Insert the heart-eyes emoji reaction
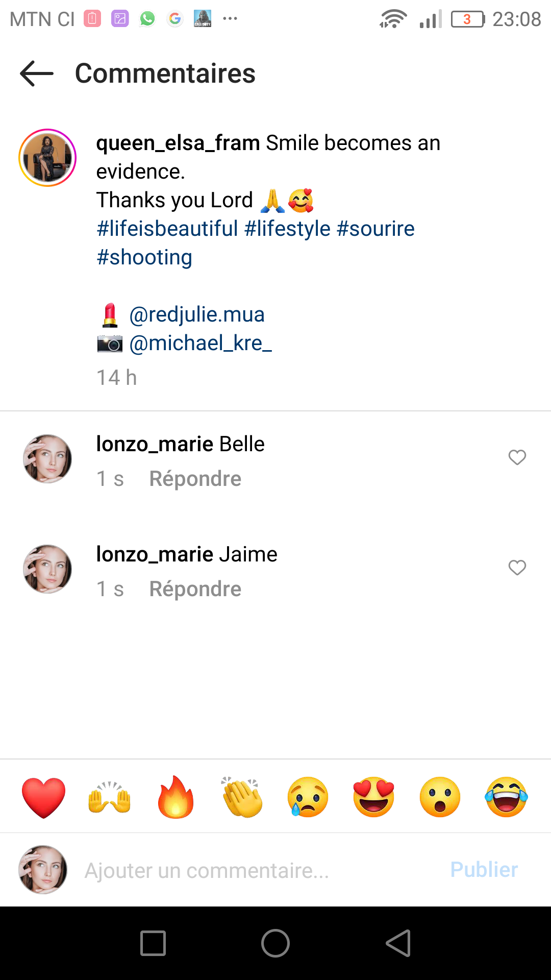 point(374,797)
